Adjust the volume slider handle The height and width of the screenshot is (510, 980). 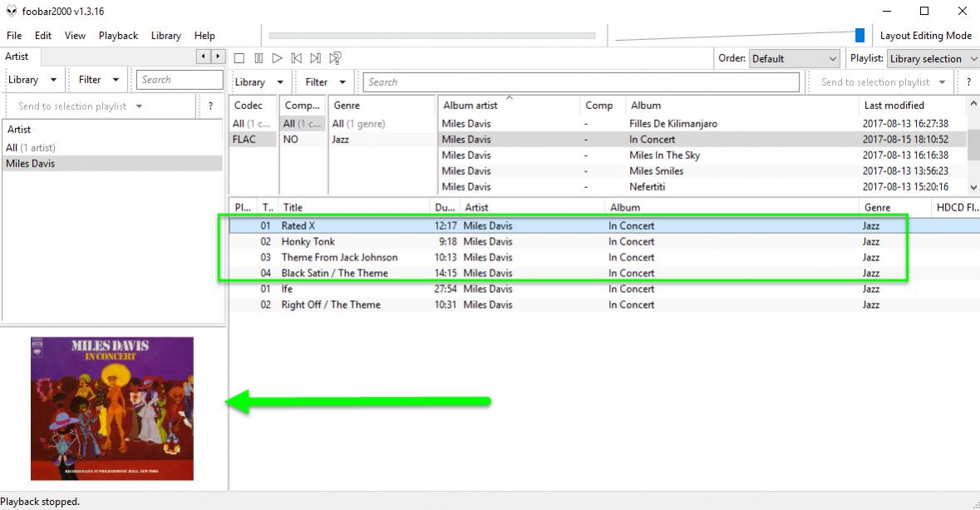click(x=859, y=35)
